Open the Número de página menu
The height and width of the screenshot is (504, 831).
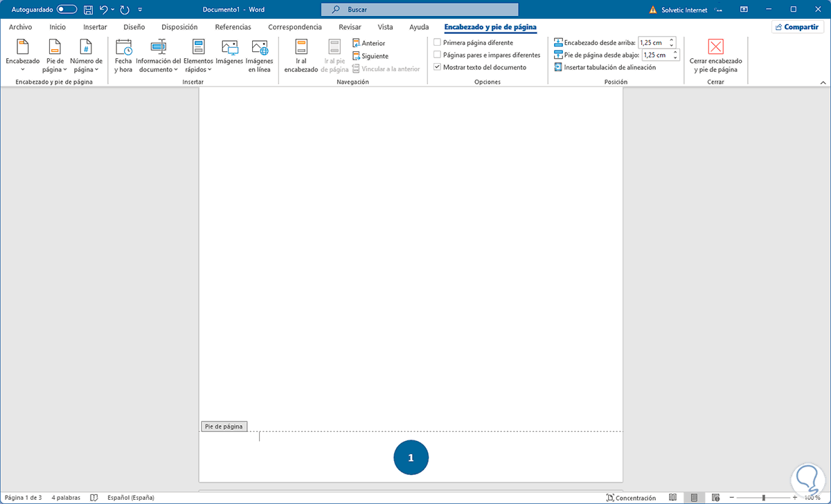tap(86, 56)
